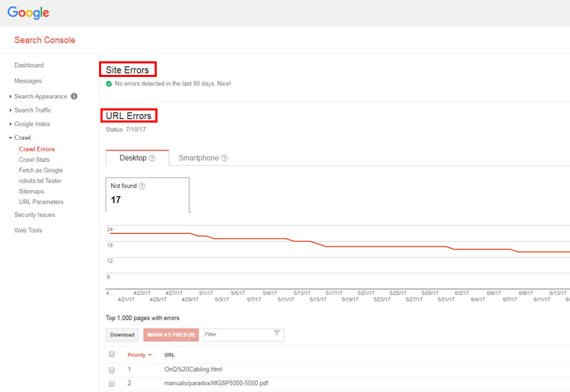Click the Search Appearance info icon
This screenshot has width=570, height=392.
click(74, 96)
